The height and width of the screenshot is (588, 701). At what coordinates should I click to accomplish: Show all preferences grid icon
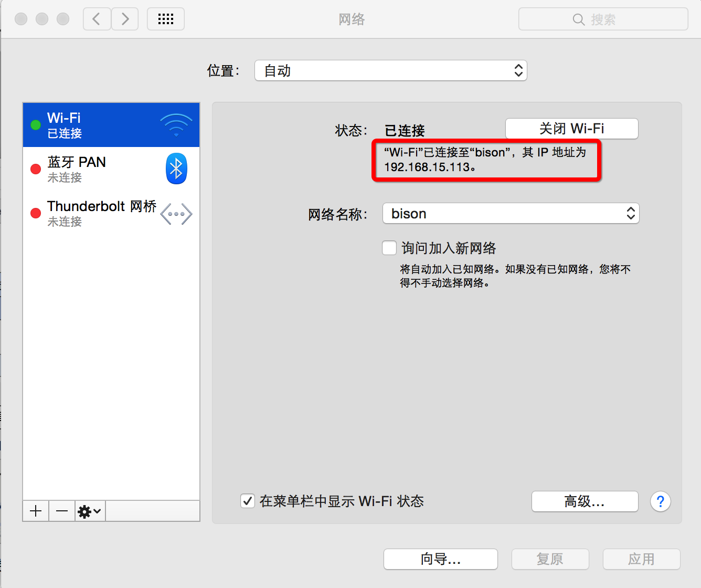(166, 19)
